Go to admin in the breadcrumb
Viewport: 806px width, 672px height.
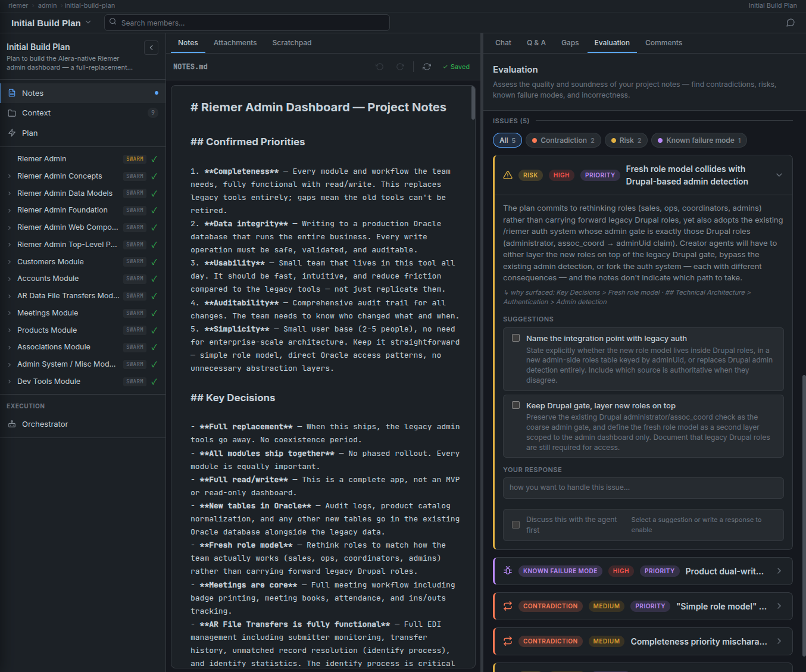47,5
